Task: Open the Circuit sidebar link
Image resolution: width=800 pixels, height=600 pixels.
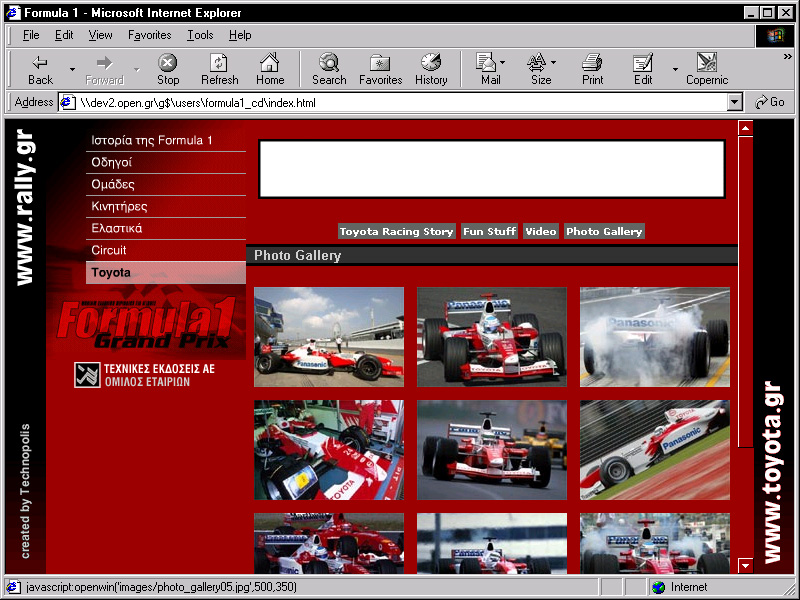Action: [x=166, y=250]
